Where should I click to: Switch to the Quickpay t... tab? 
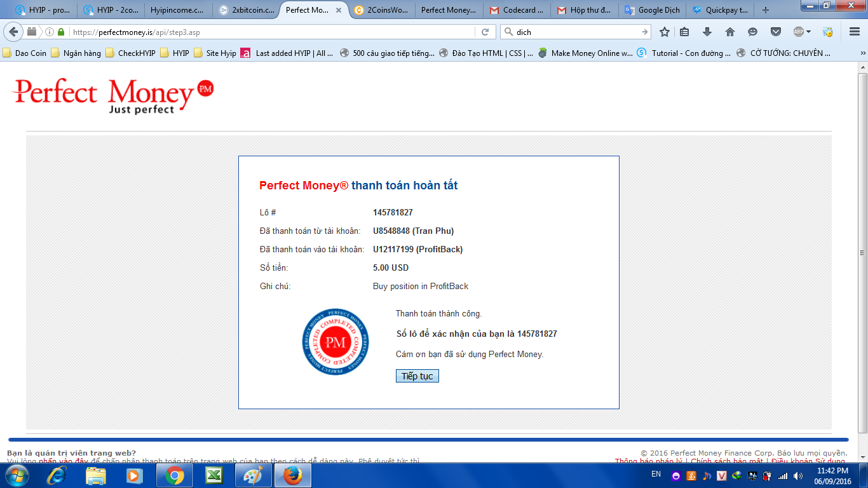pyautogui.click(x=720, y=10)
